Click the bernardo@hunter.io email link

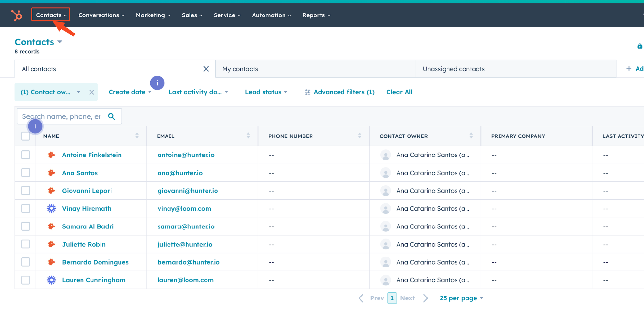188,262
